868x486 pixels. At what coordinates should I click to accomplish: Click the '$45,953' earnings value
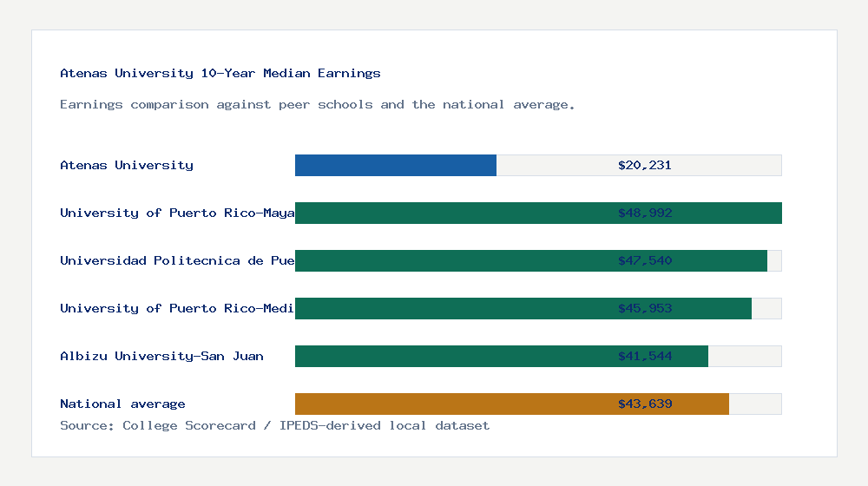click(x=645, y=308)
